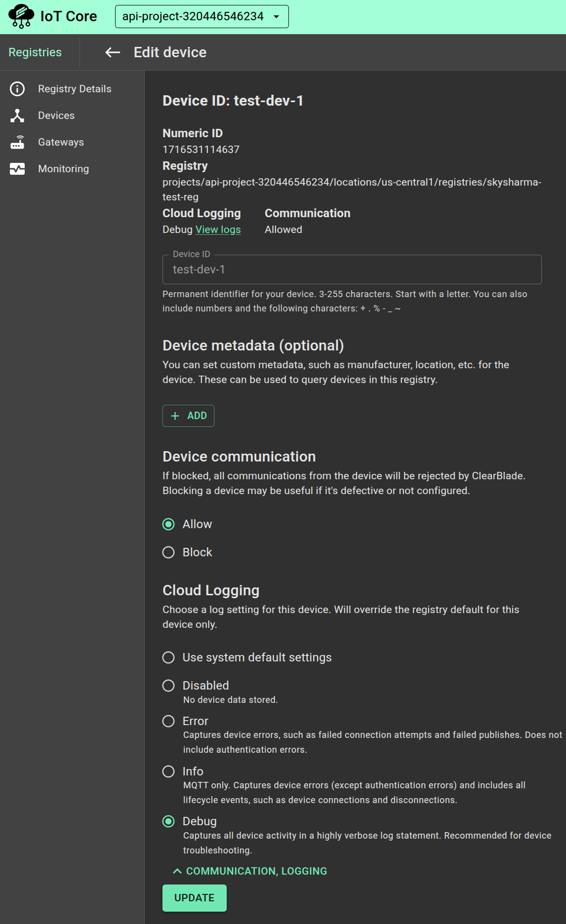Image resolution: width=566 pixels, height=924 pixels.
Task: Click the Devices network icon in sidebar
Action: [x=17, y=115]
